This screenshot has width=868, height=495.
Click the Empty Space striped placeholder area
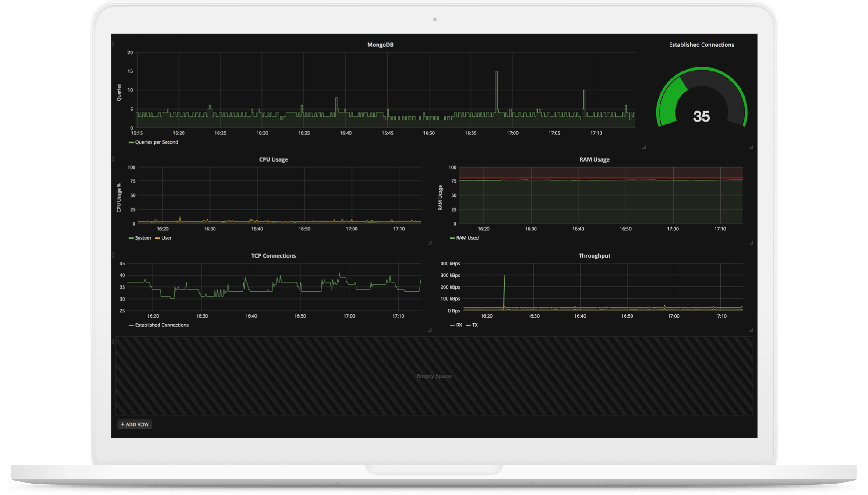point(434,376)
